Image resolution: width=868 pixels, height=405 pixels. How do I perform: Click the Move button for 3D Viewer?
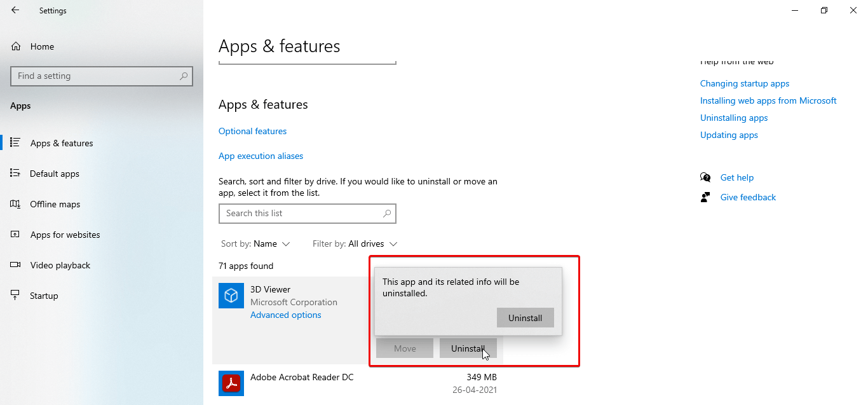(404, 348)
